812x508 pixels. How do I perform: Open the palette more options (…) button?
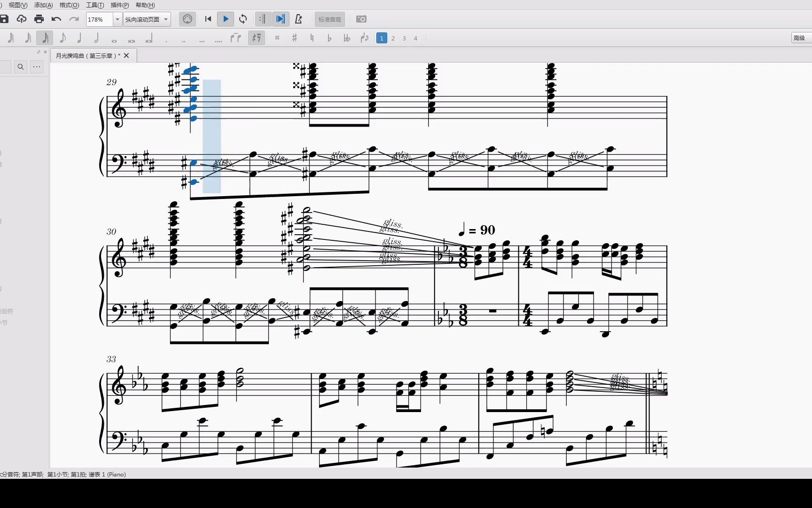tap(37, 67)
